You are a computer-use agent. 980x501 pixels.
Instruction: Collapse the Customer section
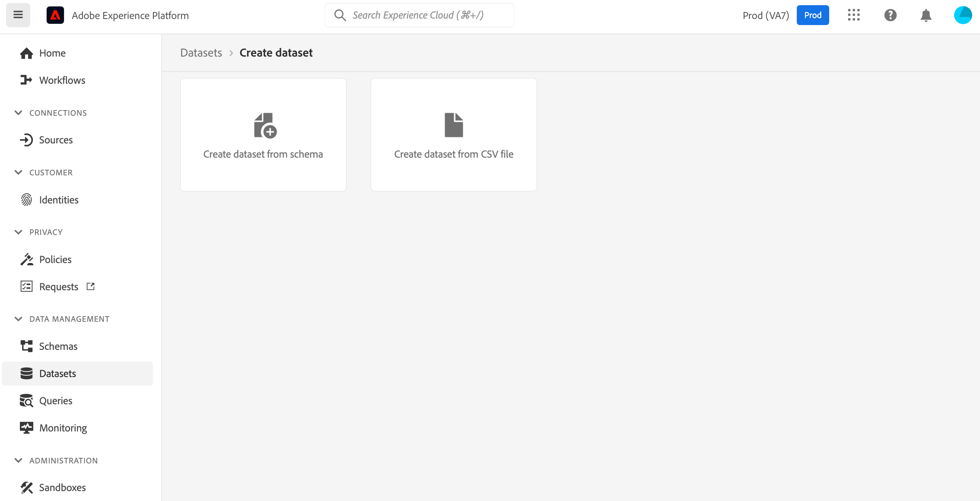click(x=18, y=172)
